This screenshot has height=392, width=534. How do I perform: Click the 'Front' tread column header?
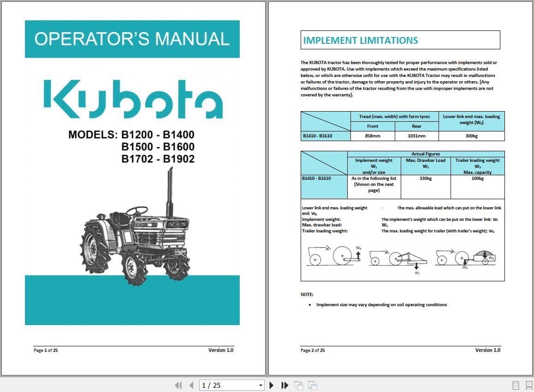pos(373,126)
